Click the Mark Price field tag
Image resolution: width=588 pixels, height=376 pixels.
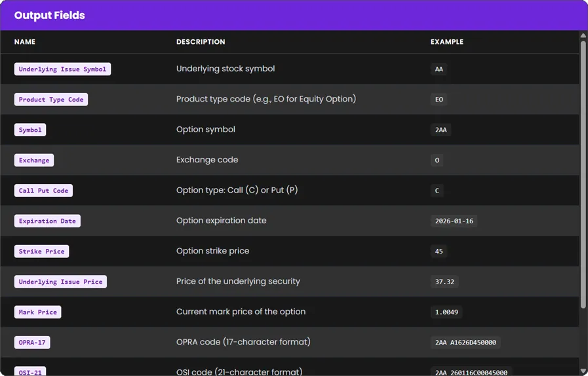pos(38,312)
